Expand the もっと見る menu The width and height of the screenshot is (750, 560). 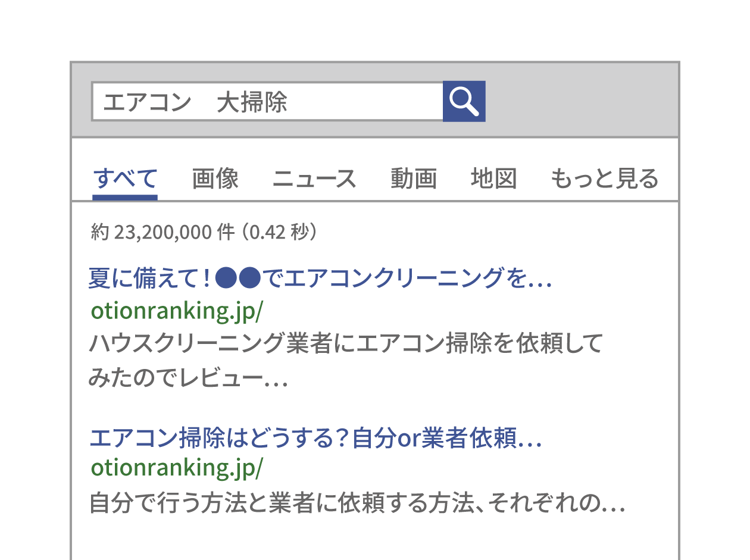coord(604,179)
